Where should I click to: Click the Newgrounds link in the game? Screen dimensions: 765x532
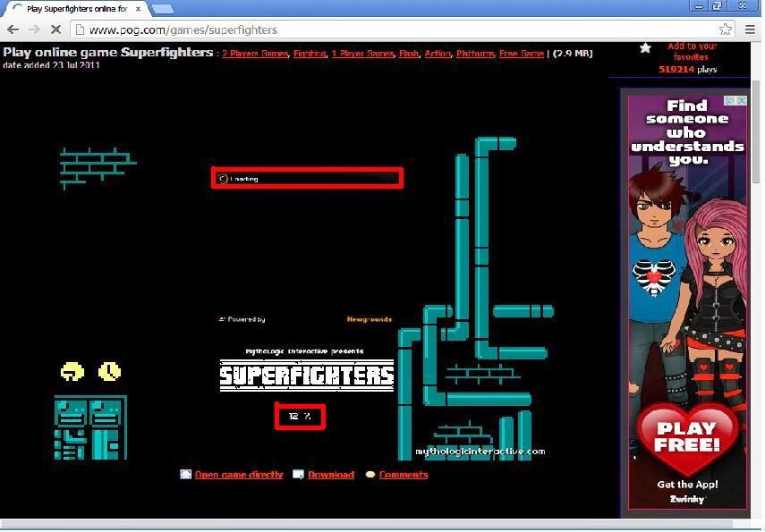(x=370, y=319)
